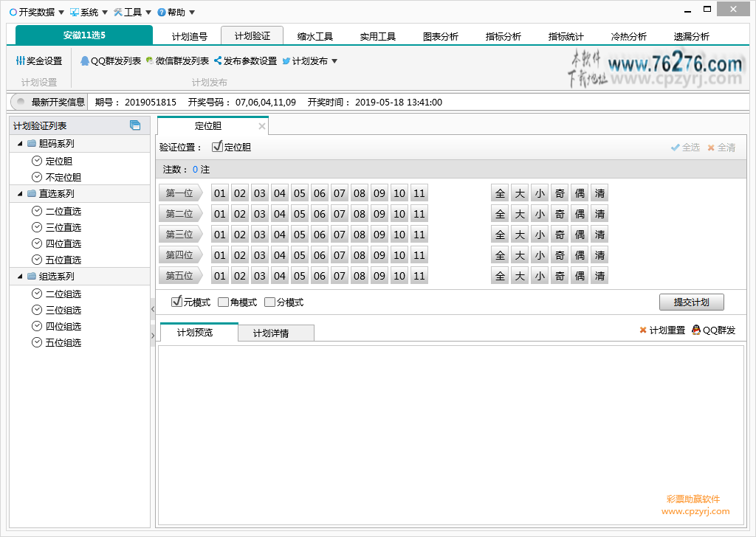The width and height of the screenshot is (756, 537).
Task: Click QQ群发 penguin button
Action: point(714,330)
